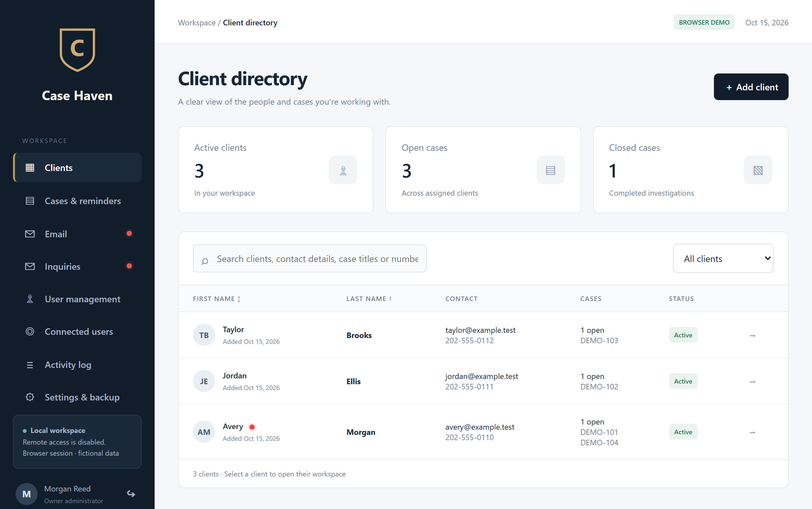Click the Active status badge for Taylor
812x509 pixels.
coord(683,335)
